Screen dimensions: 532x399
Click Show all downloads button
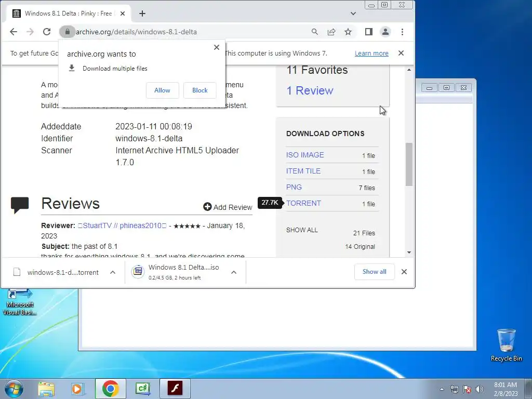(374, 272)
